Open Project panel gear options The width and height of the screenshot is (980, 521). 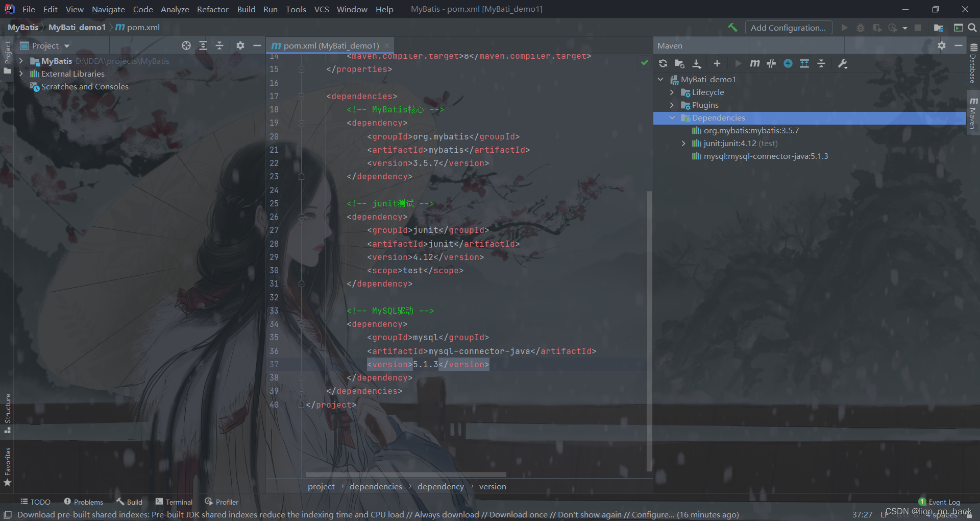[240, 45]
